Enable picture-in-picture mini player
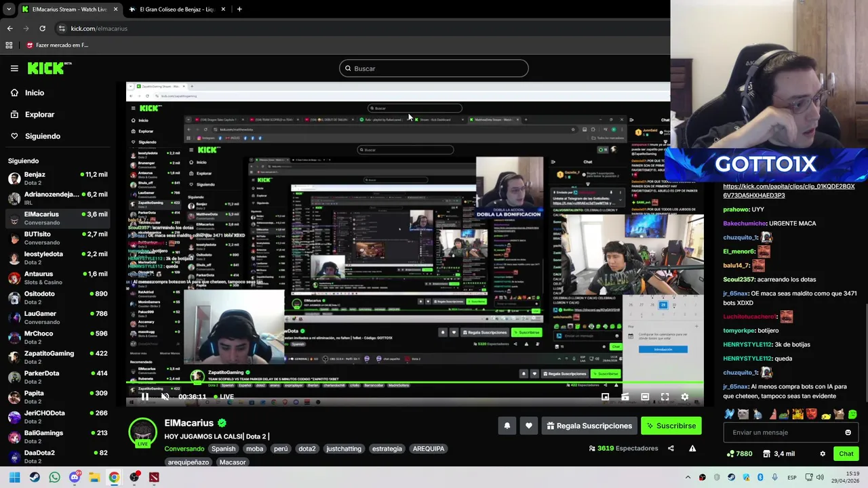 point(605,397)
